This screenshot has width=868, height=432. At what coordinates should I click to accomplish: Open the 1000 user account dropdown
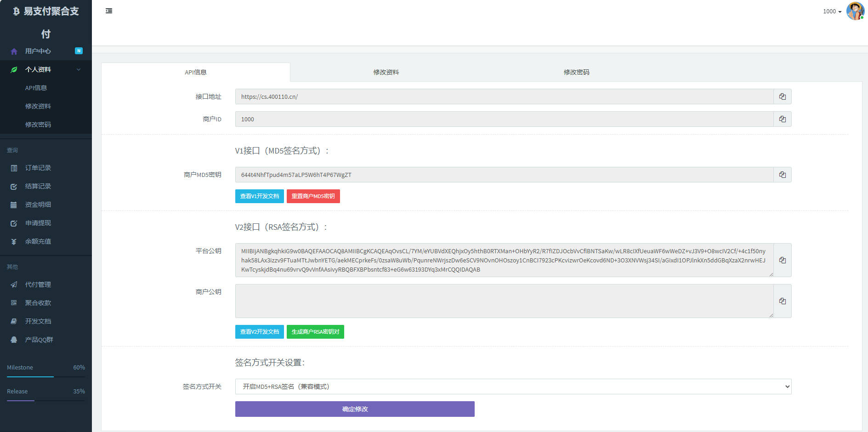click(832, 11)
